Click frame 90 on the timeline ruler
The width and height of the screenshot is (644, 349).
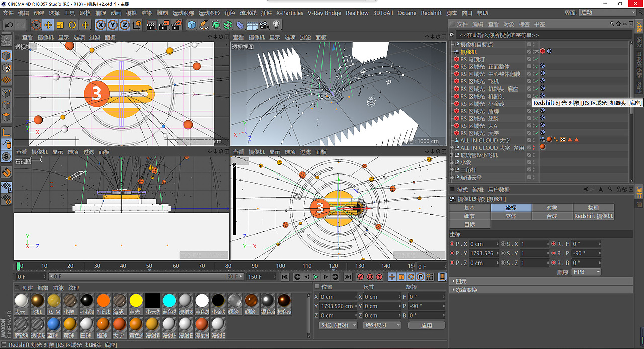(255, 266)
